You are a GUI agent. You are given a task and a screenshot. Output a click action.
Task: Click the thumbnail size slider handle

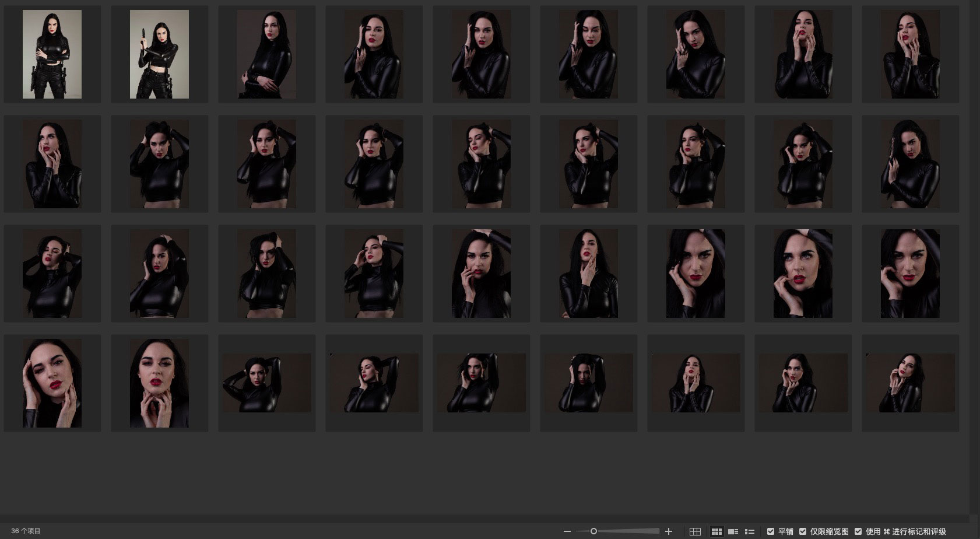point(593,531)
